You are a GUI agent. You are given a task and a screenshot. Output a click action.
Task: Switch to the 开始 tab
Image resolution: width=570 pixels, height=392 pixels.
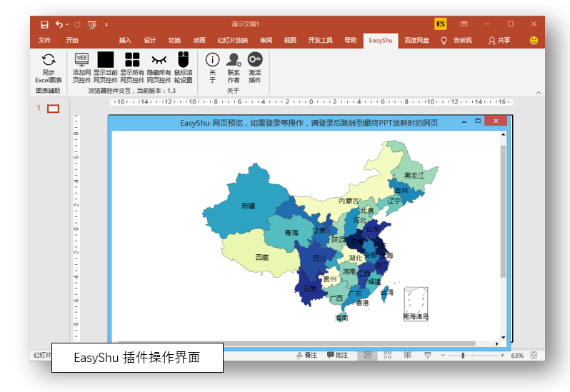[x=72, y=40]
